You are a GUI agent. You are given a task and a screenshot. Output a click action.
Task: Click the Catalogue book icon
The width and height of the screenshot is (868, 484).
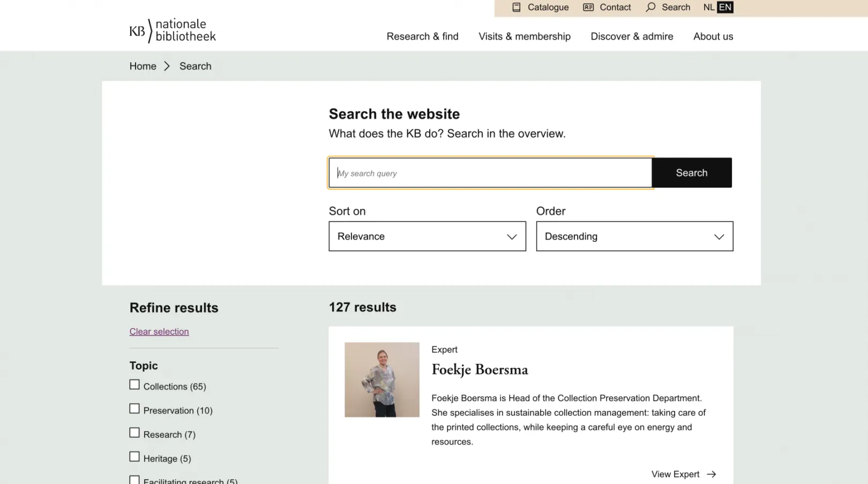click(x=517, y=8)
